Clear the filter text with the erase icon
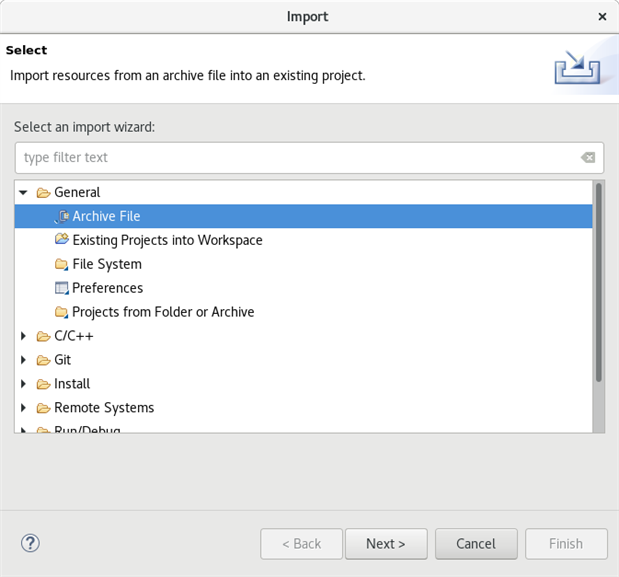619x577 pixels. pyautogui.click(x=588, y=157)
